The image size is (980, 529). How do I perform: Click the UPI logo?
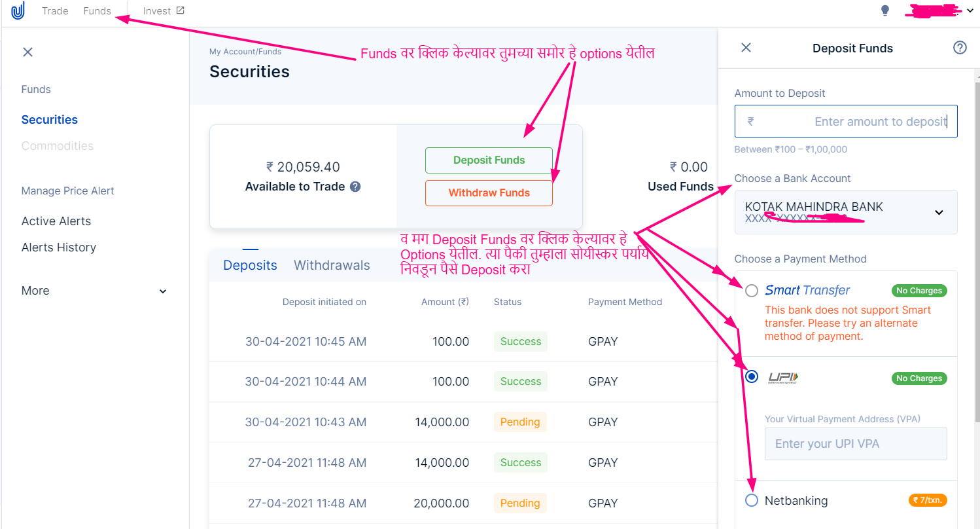pyautogui.click(x=783, y=377)
